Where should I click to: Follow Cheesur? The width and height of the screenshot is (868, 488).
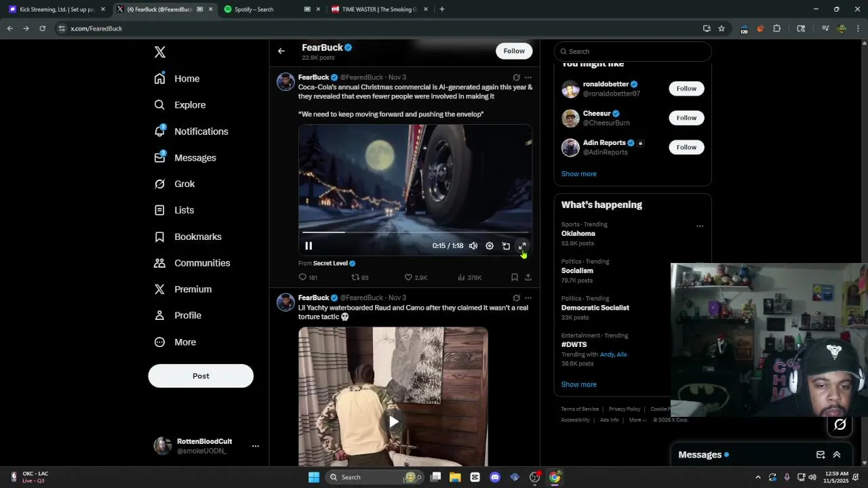tap(686, 118)
